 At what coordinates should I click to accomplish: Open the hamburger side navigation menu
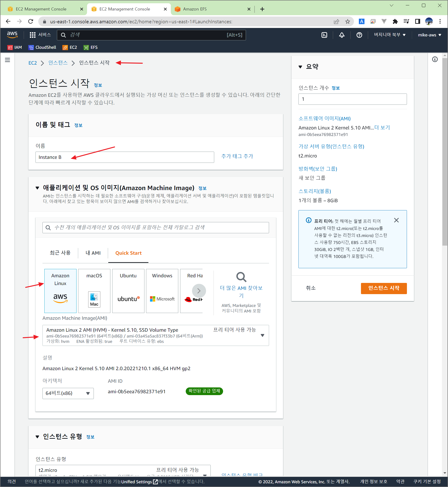(x=7, y=60)
